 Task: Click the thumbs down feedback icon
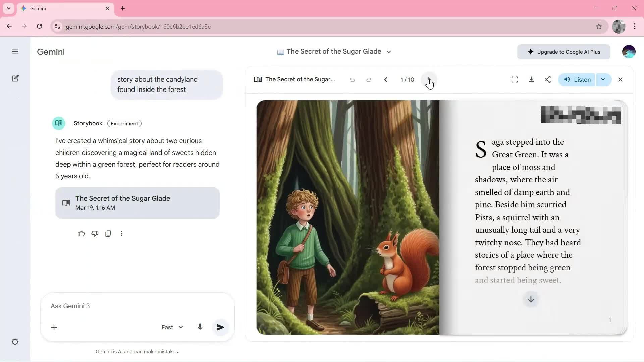(95, 234)
